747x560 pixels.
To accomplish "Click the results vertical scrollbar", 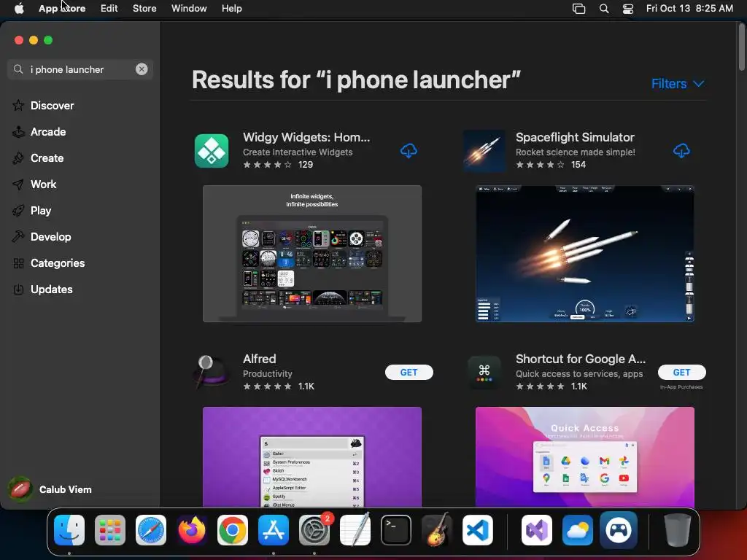I will [x=741, y=47].
